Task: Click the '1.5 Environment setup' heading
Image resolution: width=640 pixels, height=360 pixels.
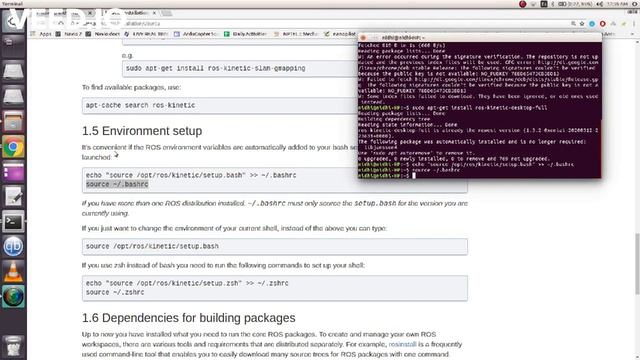Action: (142, 131)
